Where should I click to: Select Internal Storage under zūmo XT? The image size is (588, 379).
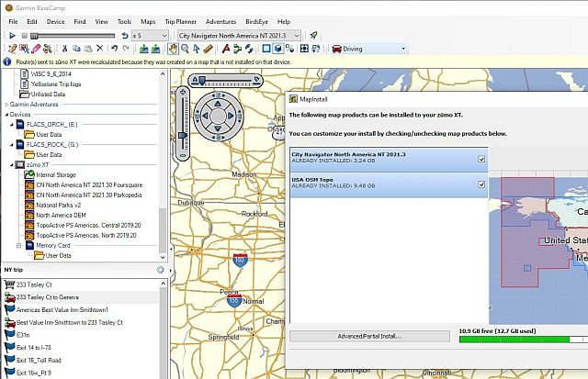coord(56,175)
